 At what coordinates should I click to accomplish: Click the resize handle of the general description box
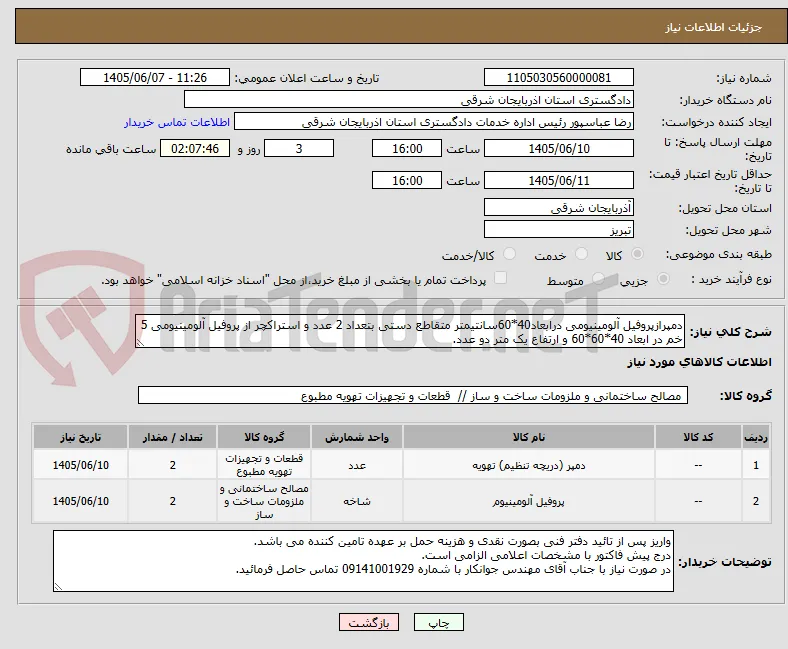[141, 343]
